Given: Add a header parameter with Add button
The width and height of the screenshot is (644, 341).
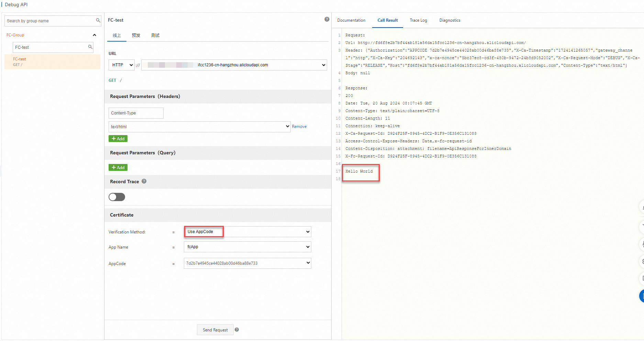Looking at the screenshot, I should 118,139.
